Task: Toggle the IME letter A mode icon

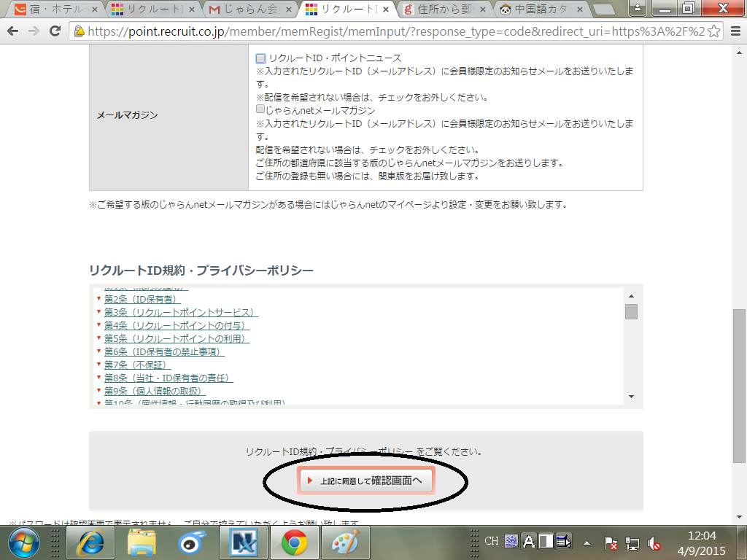Action: pyautogui.click(x=528, y=542)
